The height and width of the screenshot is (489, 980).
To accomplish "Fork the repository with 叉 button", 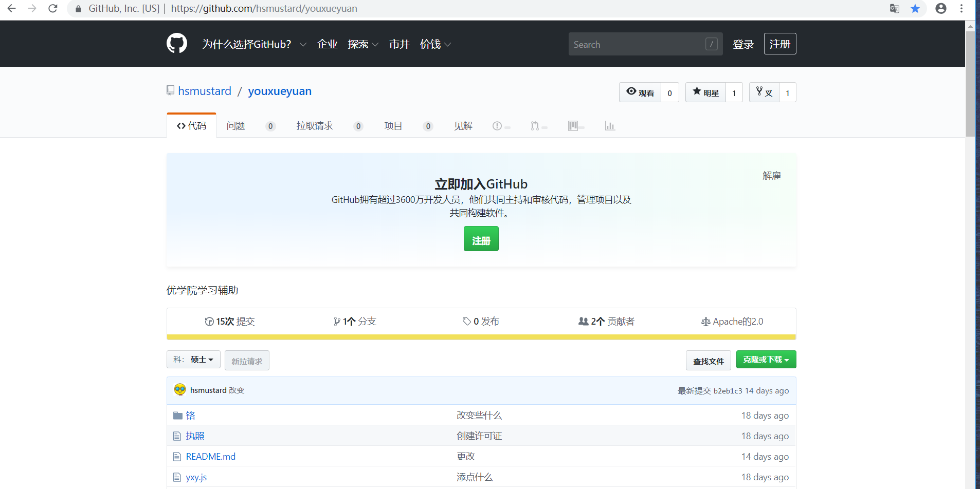I will [x=764, y=92].
